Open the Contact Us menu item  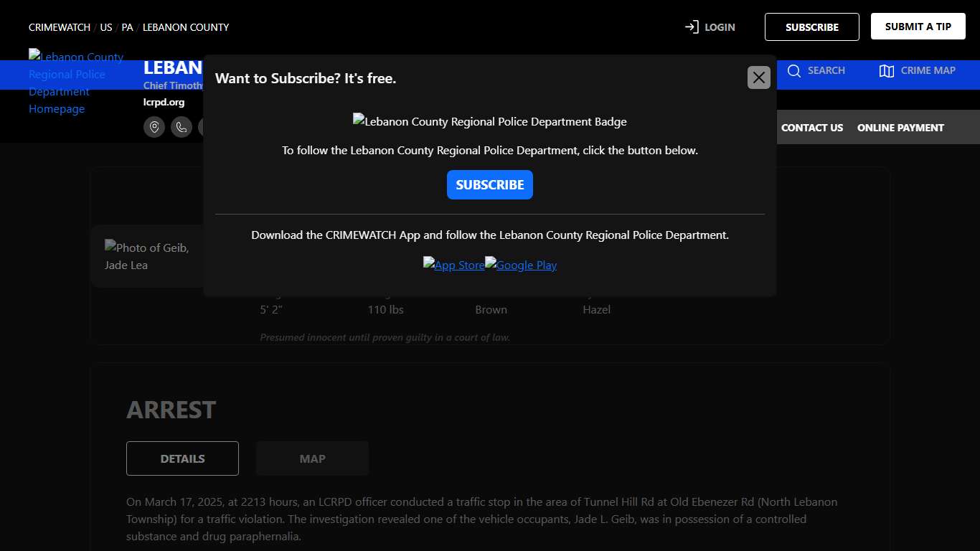(811, 128)
